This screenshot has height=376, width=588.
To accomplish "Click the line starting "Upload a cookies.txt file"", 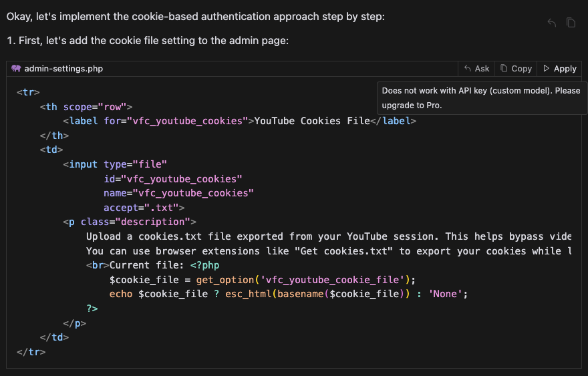I will (329, 236).
